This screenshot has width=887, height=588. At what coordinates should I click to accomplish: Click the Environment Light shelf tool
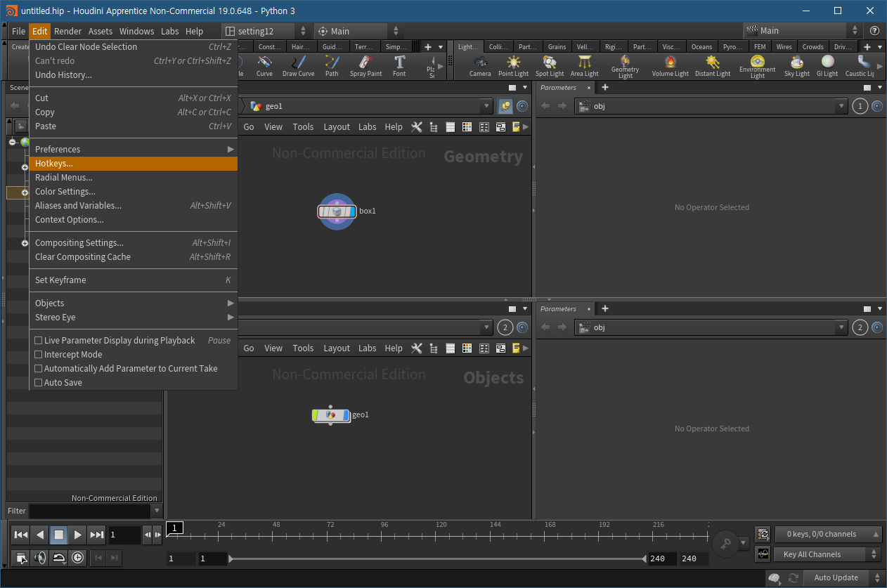[x=757, y=67]
